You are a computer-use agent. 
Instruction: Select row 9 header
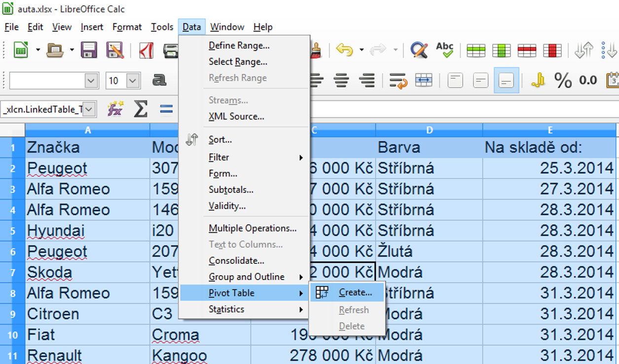(13, 314)
